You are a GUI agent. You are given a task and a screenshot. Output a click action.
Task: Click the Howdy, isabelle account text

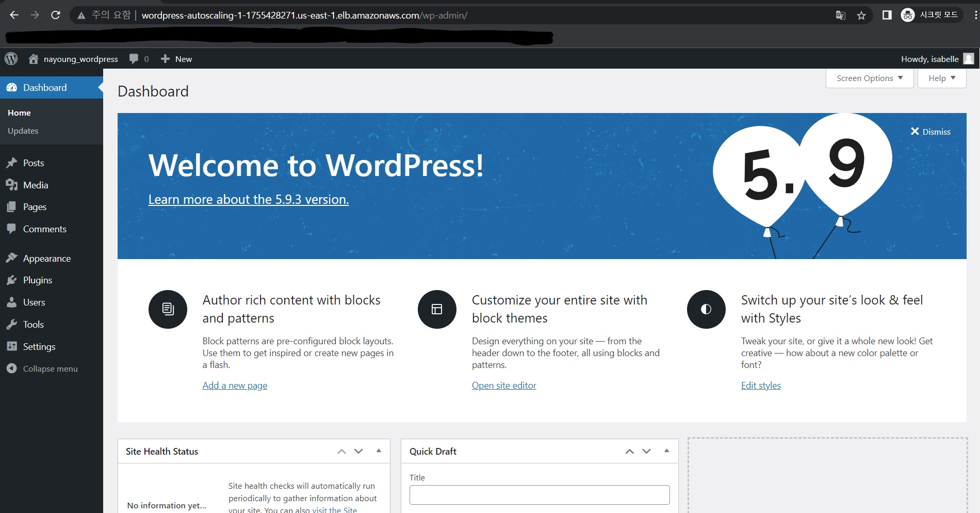[x=929, y=59]
